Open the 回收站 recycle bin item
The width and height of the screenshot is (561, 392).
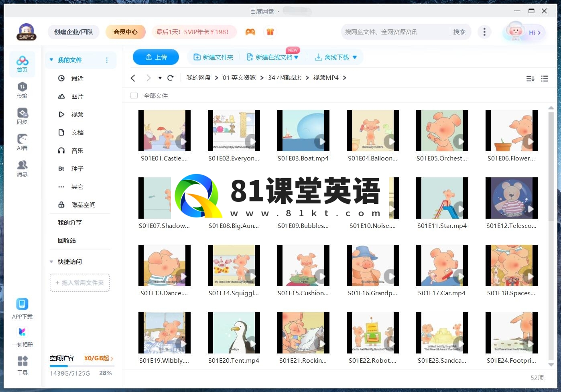67,240
